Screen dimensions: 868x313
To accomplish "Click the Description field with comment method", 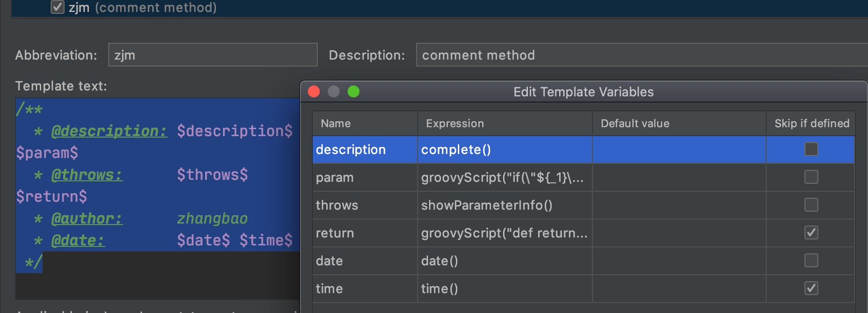I will pos(641,55).
